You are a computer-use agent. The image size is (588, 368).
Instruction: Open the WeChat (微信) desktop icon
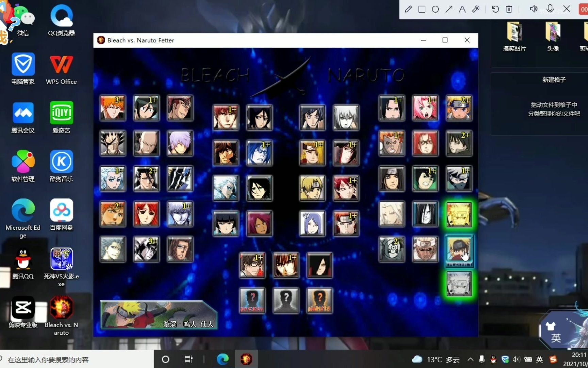click(23, 21)
